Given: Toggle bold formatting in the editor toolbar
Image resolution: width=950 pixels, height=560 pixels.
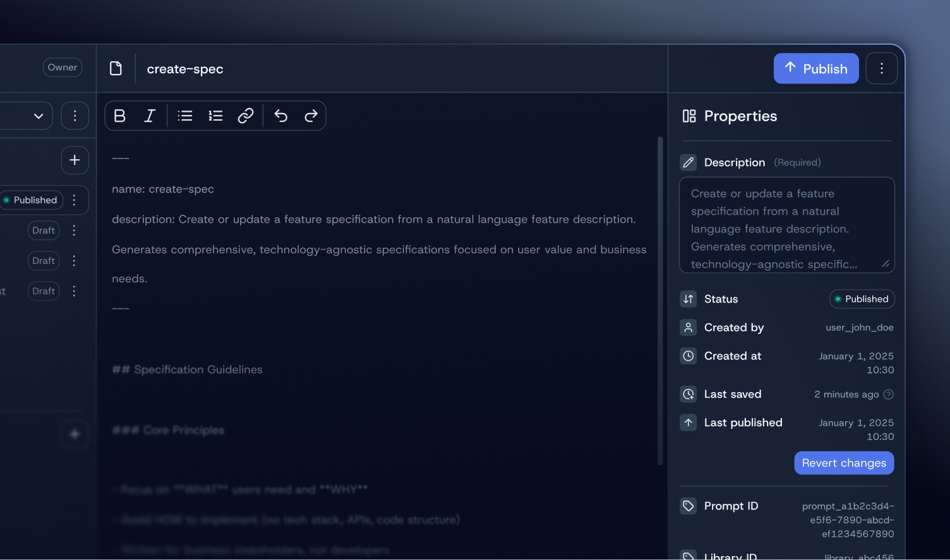Looking at the screenshot, I should (119, 116).
